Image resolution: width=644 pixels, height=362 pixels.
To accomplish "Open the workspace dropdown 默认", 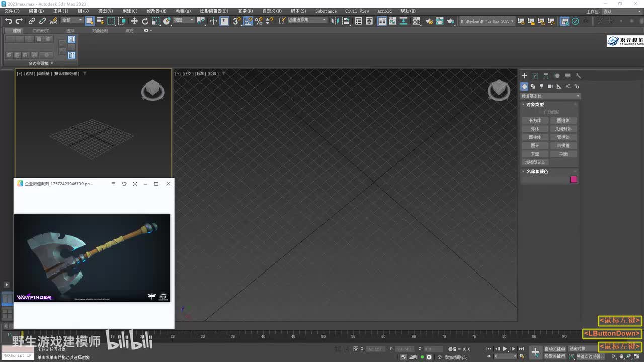I will [x=621, y=11].
